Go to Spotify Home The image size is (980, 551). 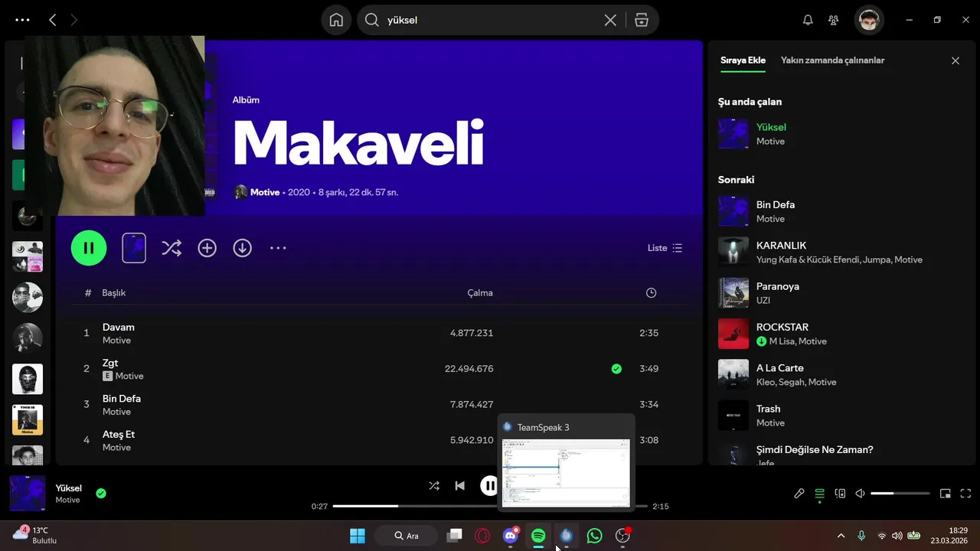tap(336, 20)
